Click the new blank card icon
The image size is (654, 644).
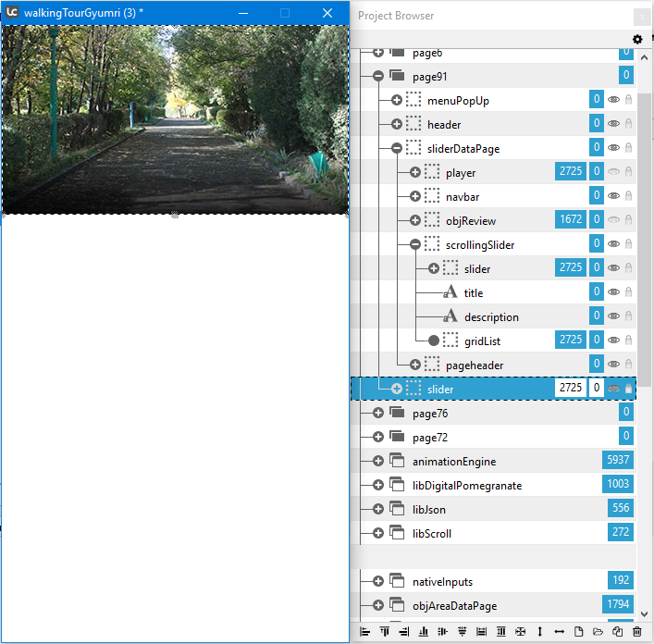click(x=578, y=632)
